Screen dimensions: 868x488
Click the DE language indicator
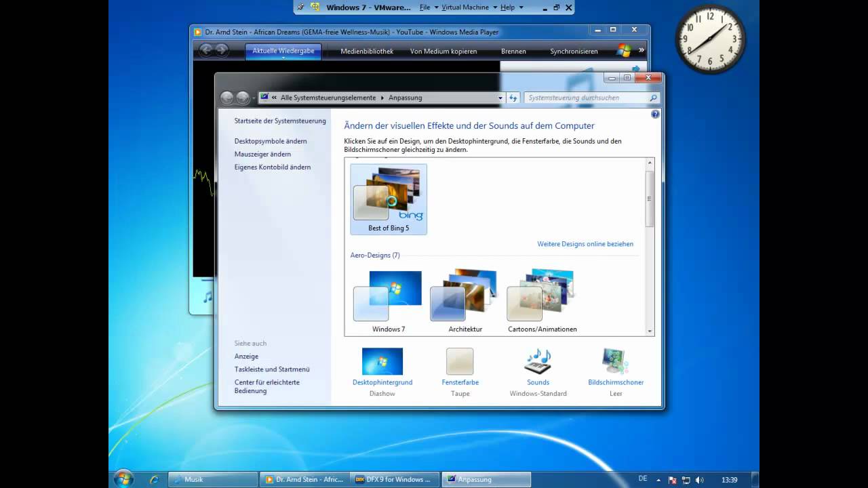[643, 479]
